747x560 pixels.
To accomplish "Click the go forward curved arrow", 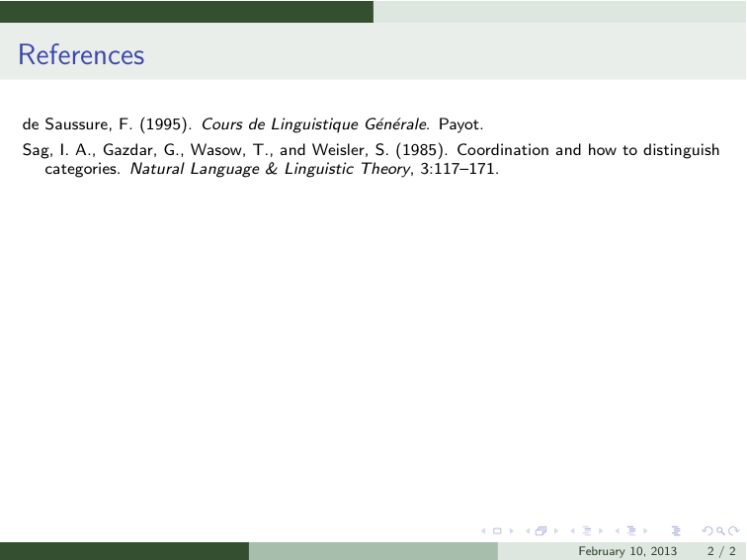I will (x=733, y=530).
